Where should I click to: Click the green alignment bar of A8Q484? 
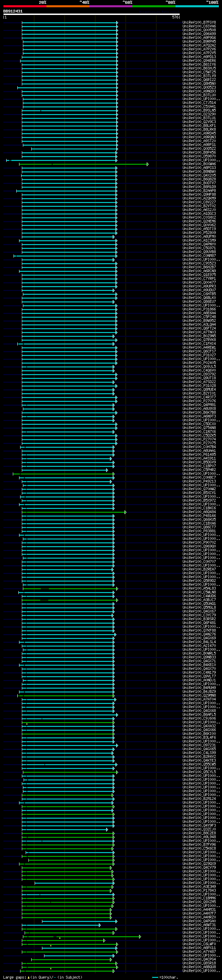[x=74, y=512]
